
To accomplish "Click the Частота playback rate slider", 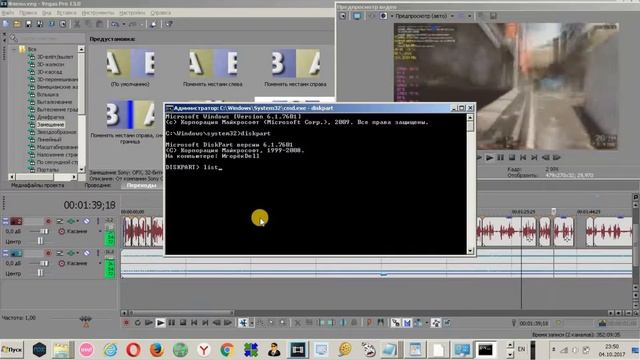I will click(x=86, y=318).
